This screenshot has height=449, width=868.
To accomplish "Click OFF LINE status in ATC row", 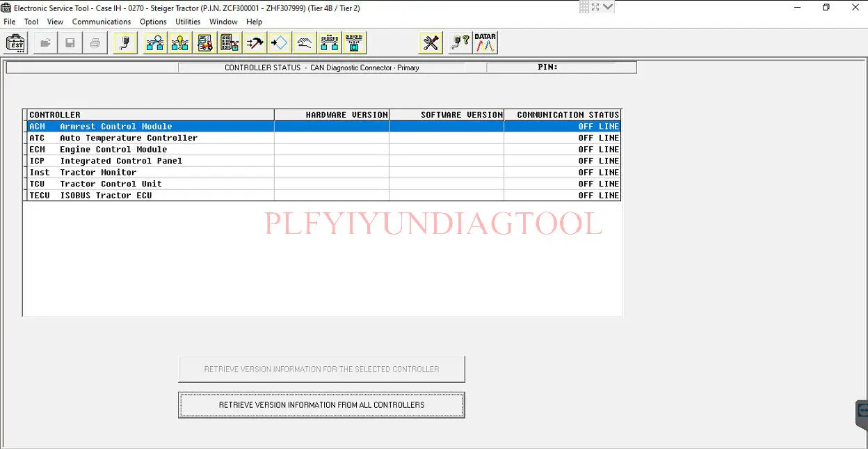I will coord(598,138).
